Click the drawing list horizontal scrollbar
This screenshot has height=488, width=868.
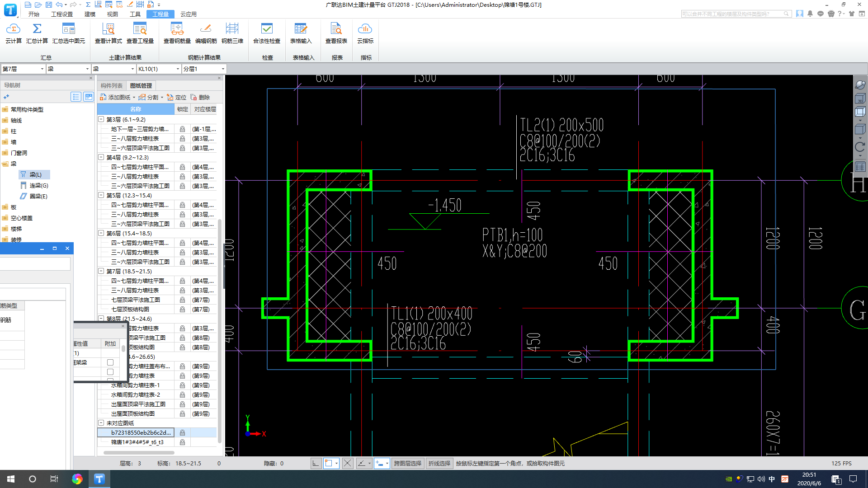coord(139,452)
